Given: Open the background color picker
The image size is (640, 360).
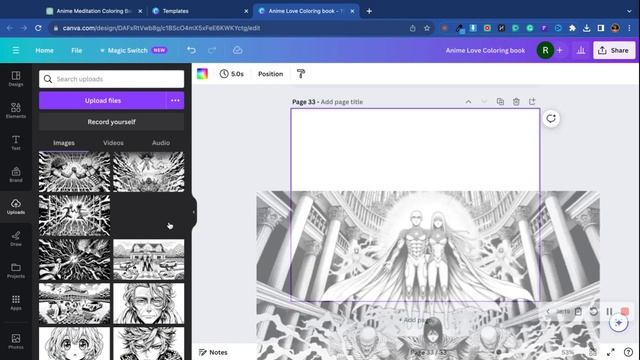Looking at the screenshot, I should coord(202,74).
